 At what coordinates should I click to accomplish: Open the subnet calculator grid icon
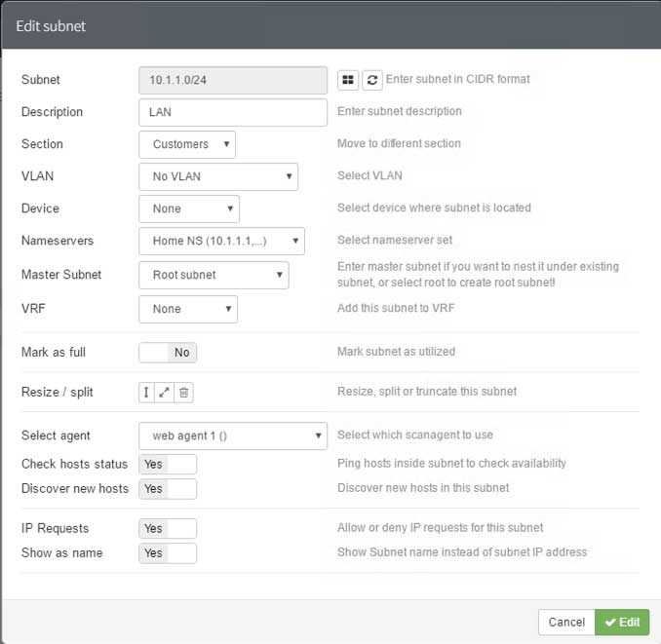point(348,80)
